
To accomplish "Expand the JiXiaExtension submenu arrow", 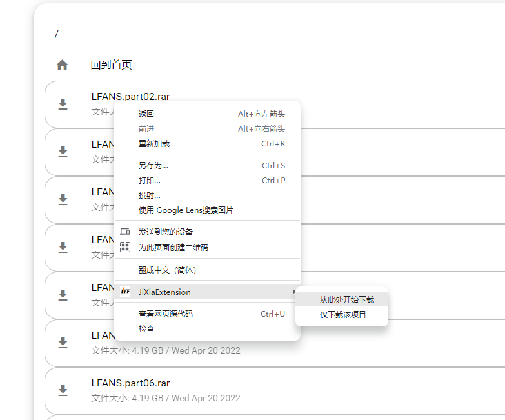I will [293, 292].
